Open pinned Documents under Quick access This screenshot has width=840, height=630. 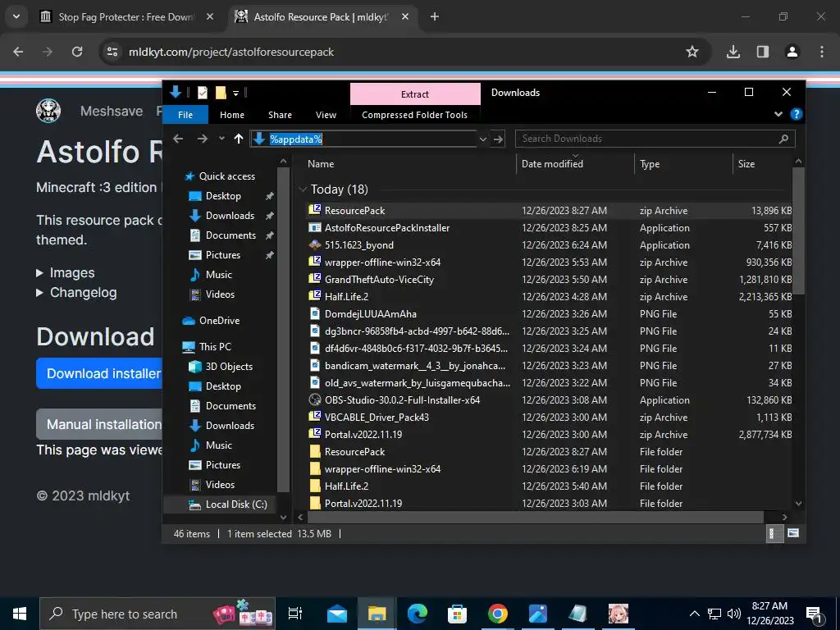click(x=231, y=235)
